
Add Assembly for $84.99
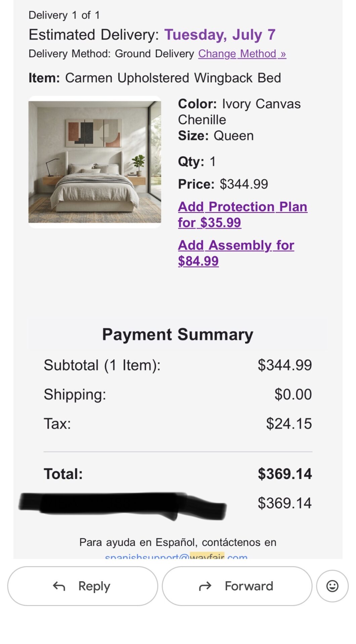point(236,253)
